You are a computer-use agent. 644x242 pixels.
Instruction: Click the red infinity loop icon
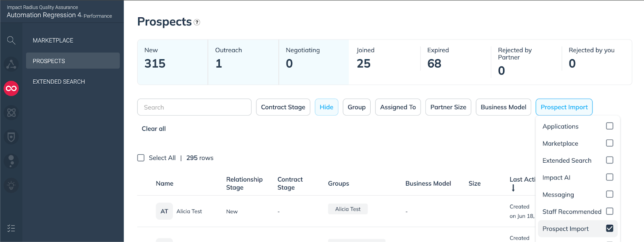(x=11, y=89)
